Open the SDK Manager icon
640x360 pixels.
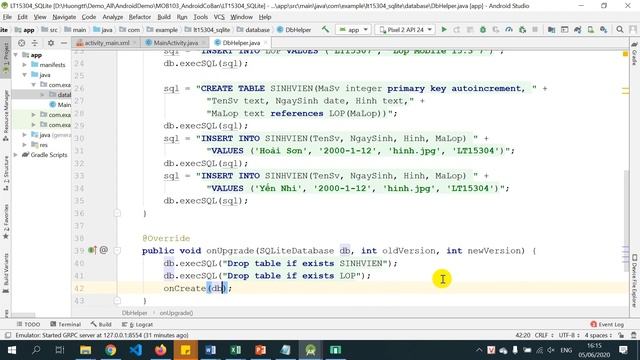click(604, 29)
